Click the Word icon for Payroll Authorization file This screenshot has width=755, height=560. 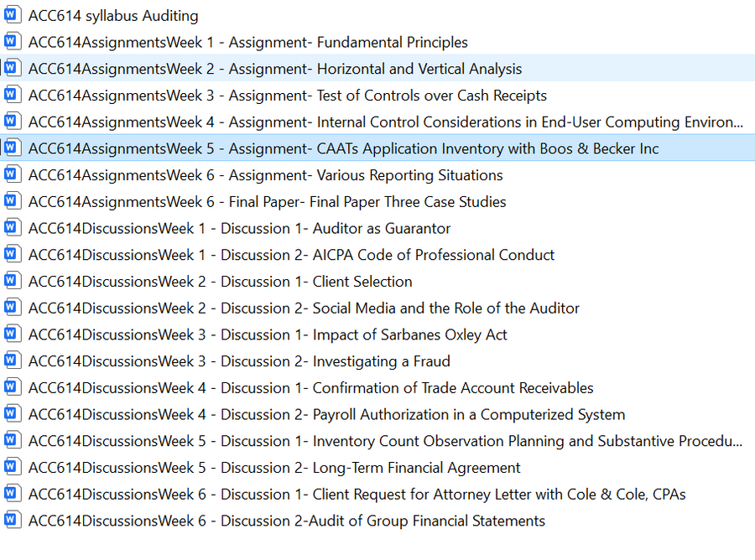click(x=13, y=413)
